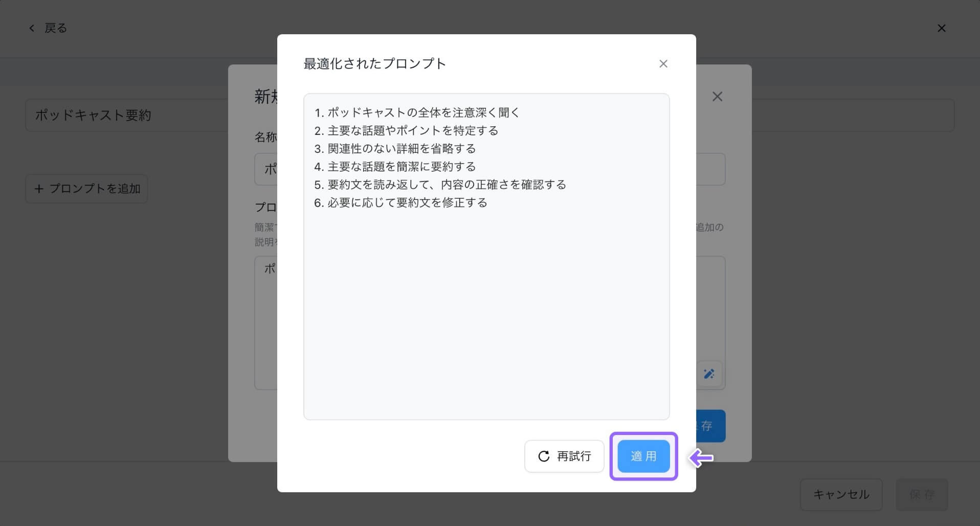
Task: Click the bottom 保存 button
Action: coord(922,494)
